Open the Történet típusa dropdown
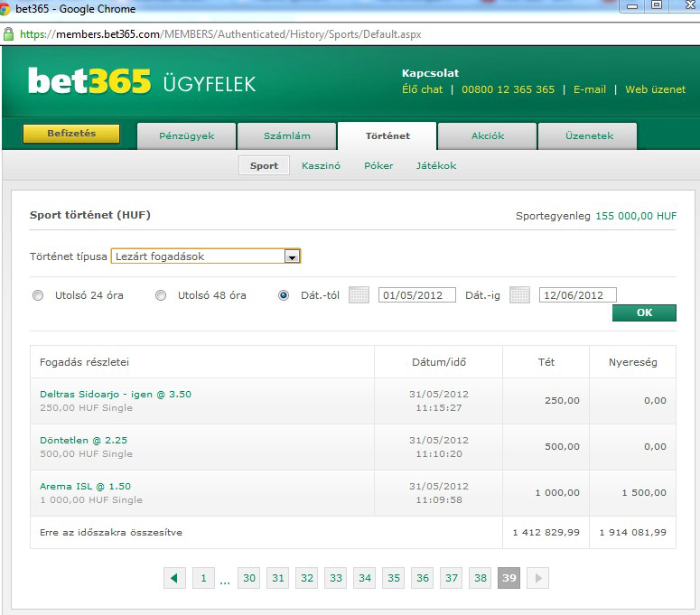Screen dimensions: 700x615 (x=206, y=256)
